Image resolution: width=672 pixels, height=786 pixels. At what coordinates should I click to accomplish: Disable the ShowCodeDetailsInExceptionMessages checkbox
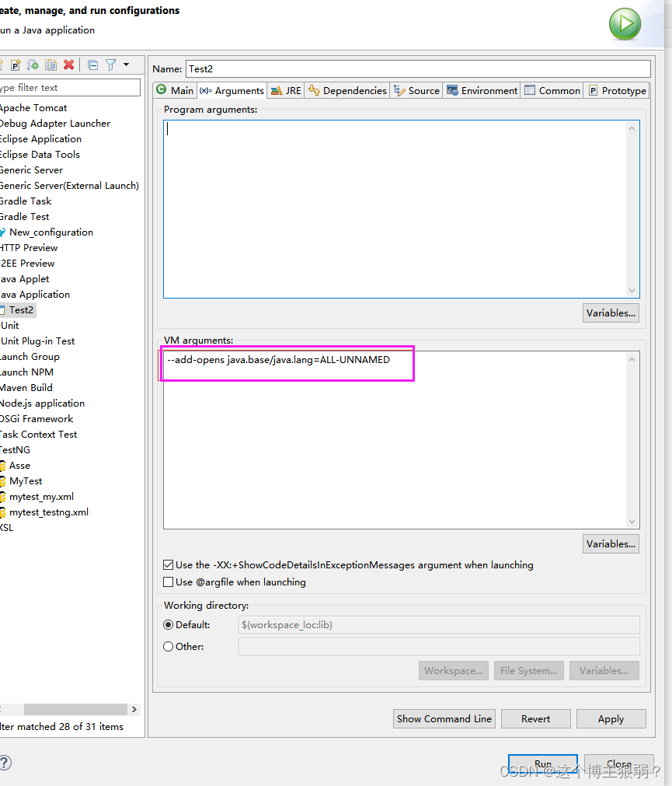pyautogui.click(x=168, y=564)
